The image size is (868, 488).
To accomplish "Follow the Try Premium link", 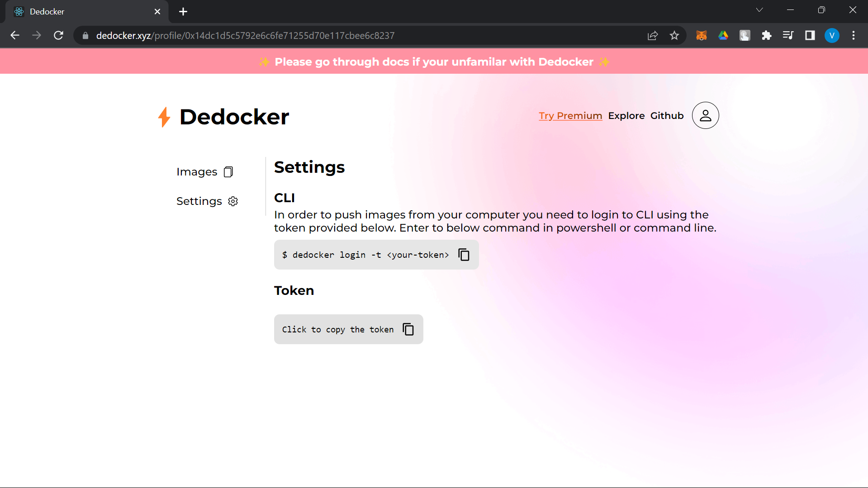I will (x=570, y=116).
